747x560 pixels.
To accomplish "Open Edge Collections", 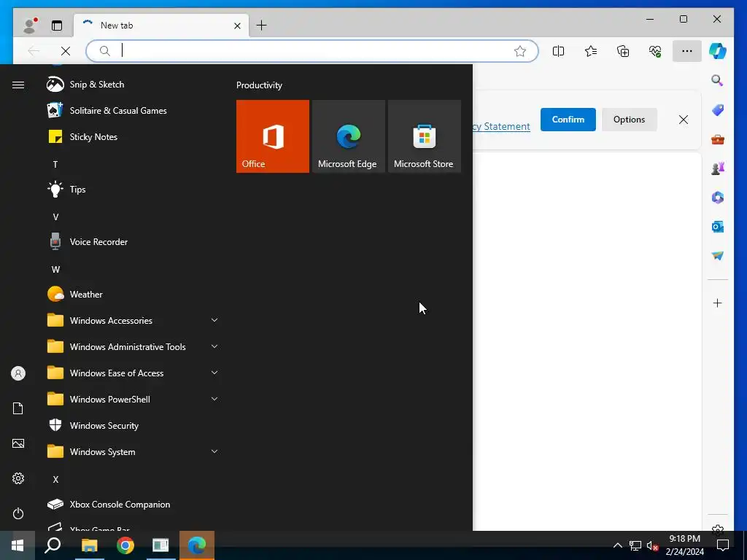I will coord(623,51).
